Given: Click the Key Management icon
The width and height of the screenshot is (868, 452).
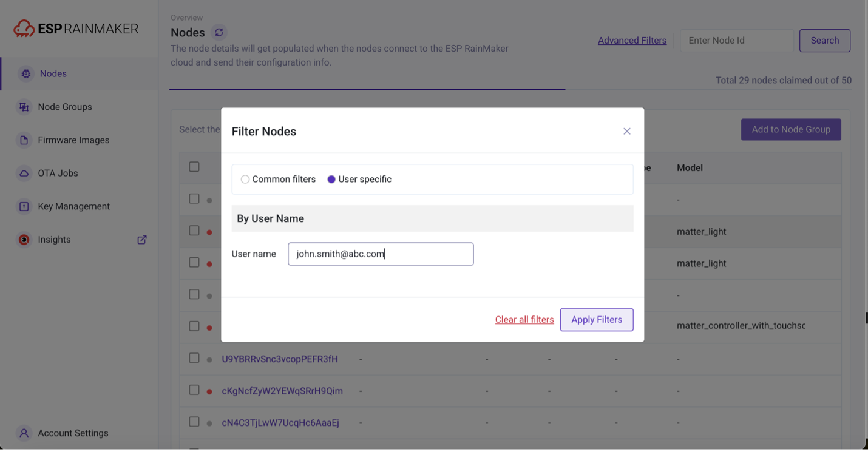Looking at the screenshot, I should (24, 206).
